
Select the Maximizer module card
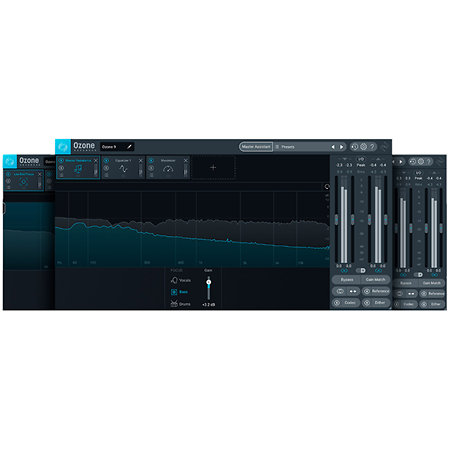168,167
